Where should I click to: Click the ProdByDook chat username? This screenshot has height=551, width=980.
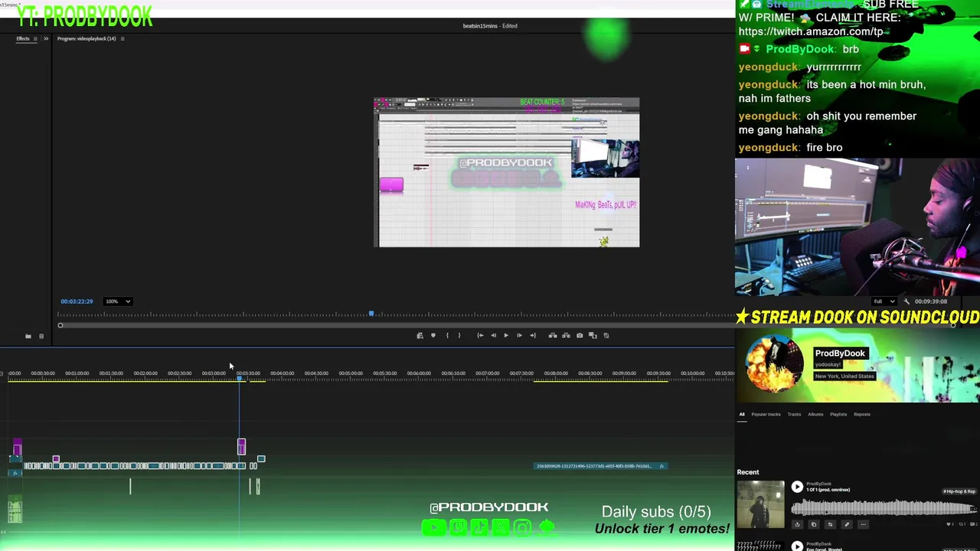(799, 49)
